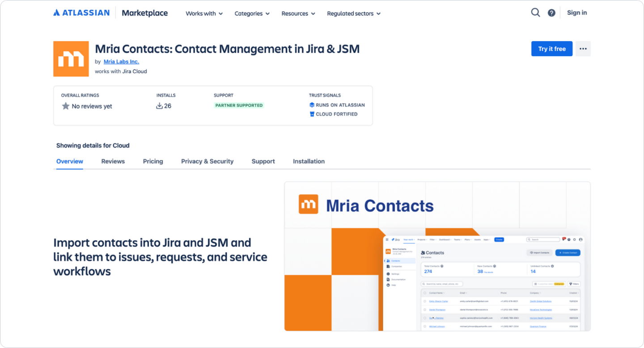Click the Try it free button
Image resolution: width=644 pixels, height=348 pixels.
[x=551, y=49]
